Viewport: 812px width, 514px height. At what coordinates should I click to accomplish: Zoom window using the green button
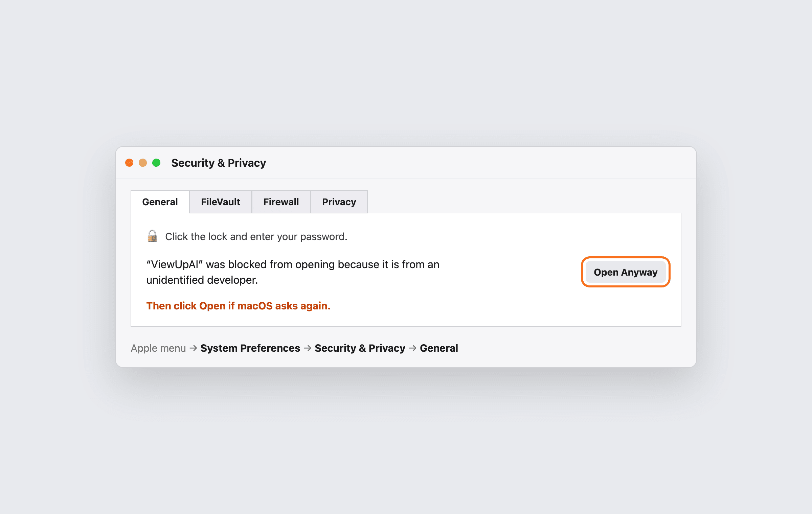tap(156, 163)
